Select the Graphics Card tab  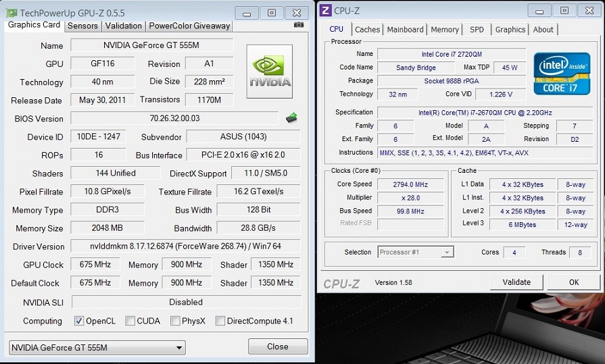click(34, 25)
